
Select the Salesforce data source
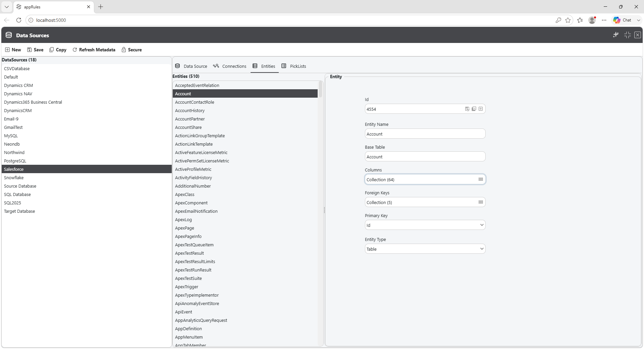pos(87,169)
